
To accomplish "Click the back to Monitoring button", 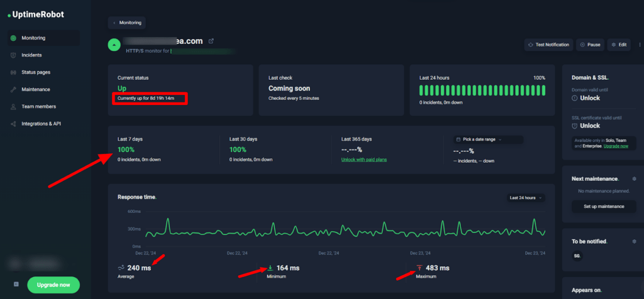I will click(126, 23).
